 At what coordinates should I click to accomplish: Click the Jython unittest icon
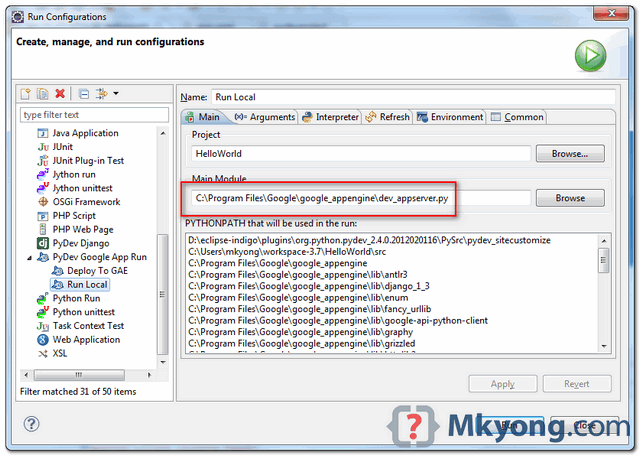pos(42,188)
